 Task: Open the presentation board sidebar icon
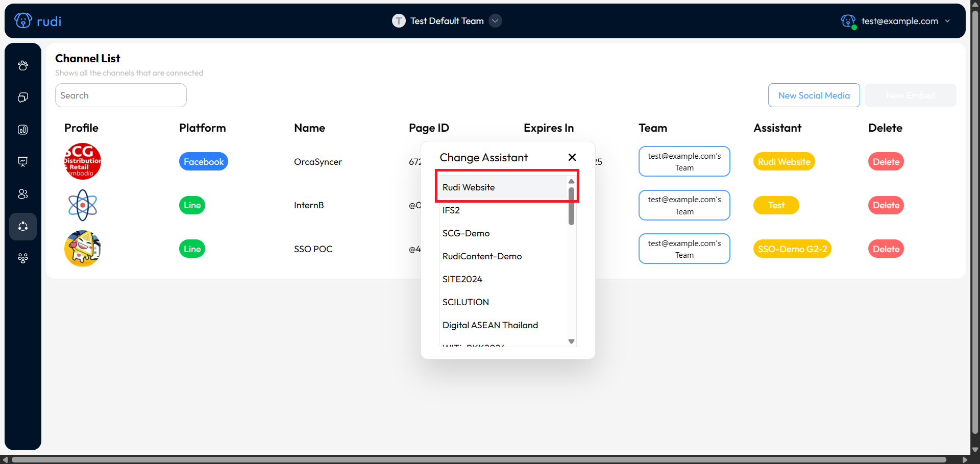click(x=23, y=162)
